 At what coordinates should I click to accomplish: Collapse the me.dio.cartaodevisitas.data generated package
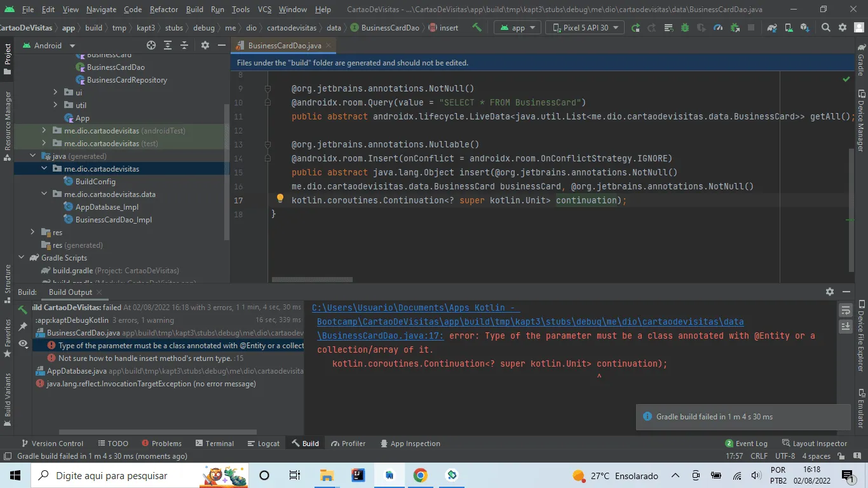point(44,194)
